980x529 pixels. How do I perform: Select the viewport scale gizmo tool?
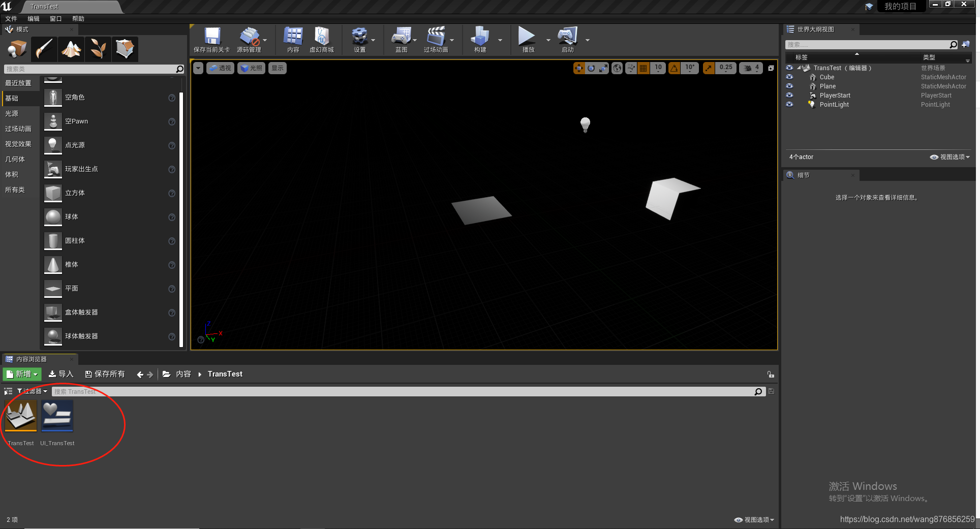click(603, 68)
